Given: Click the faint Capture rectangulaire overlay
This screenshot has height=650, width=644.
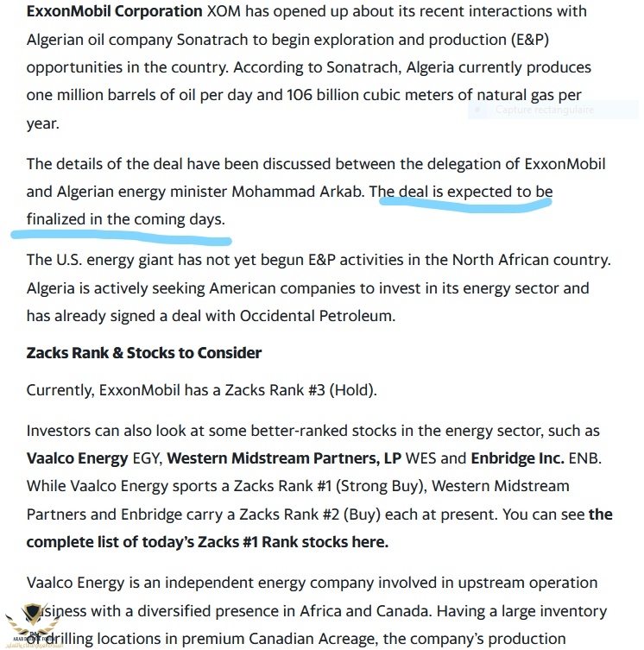Looking at the screenshot, I should 552,110.
